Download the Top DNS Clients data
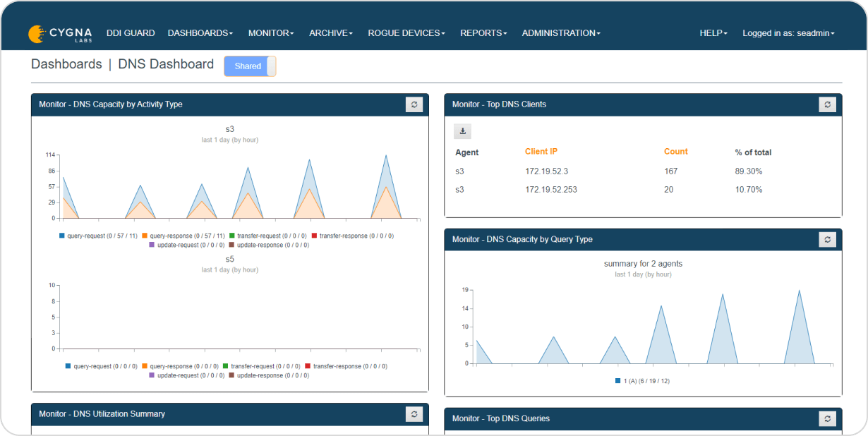 point(462,131)
